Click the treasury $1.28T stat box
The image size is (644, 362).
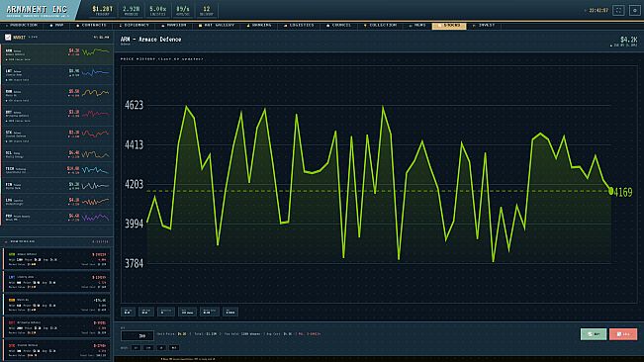102,10
